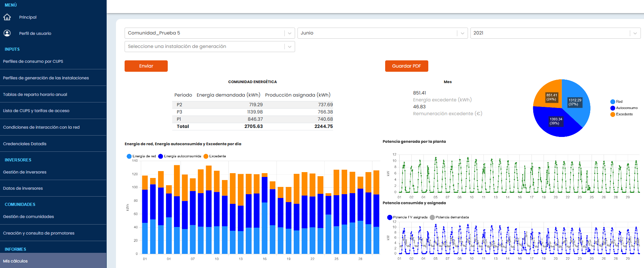Expand the generation installation dropdown arrow
The width and height of the screenshot is (644, 268).
pyautogui.click(x=290, y=47)
